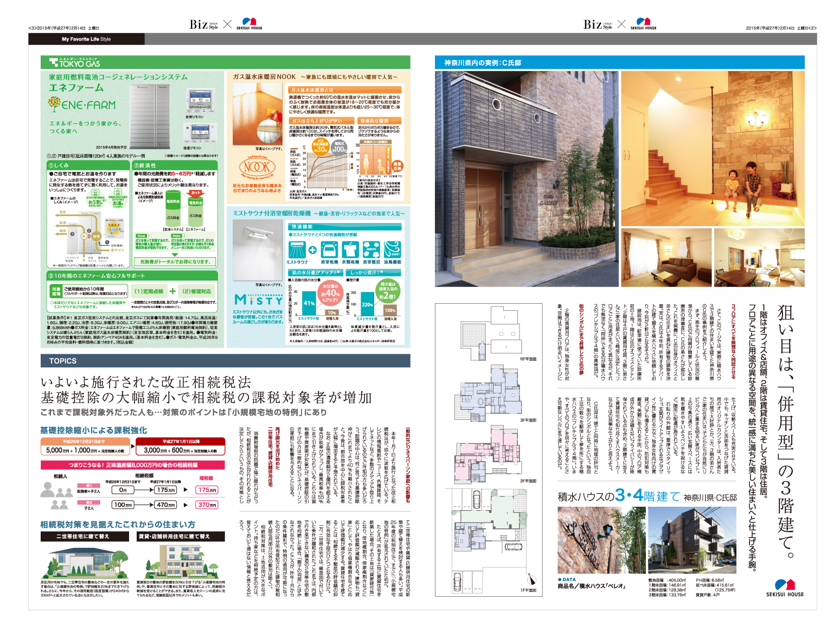Viewport: 840px width, 625px height.
Task: Open the dining room photo with wooden table
Action: pyautogui.click(x=759, y=258)
